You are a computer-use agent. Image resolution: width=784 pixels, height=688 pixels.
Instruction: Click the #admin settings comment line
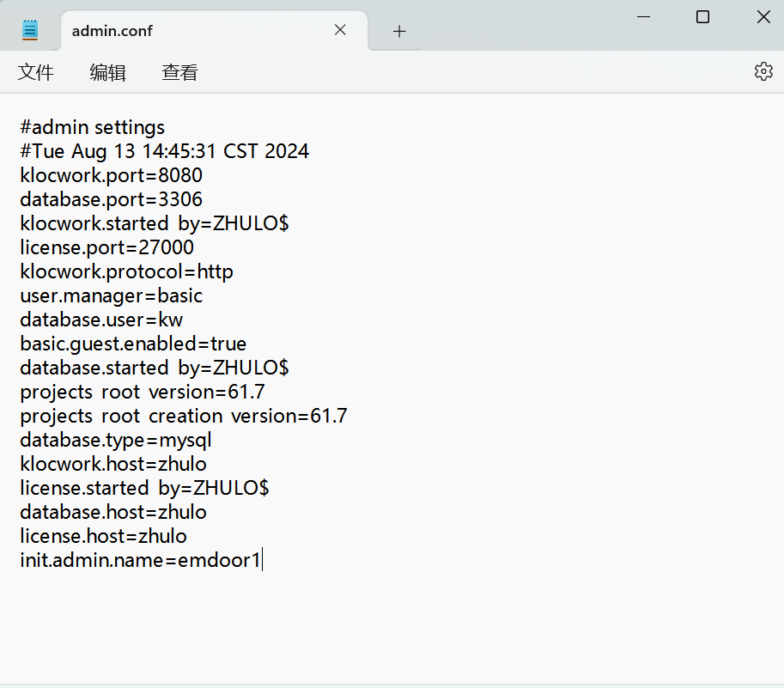(x=93, y=128)
